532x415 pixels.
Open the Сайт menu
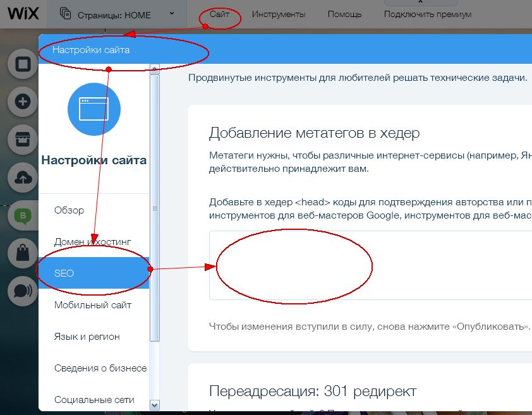219,15
